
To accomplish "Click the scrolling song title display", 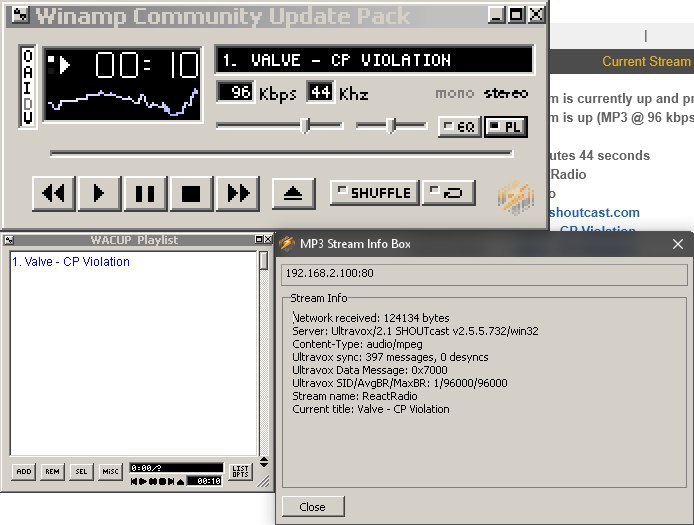I will (374, 60).
